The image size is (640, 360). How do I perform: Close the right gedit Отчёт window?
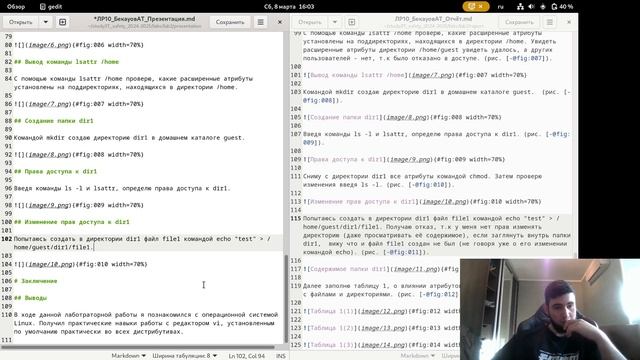[x=569, y=22]
